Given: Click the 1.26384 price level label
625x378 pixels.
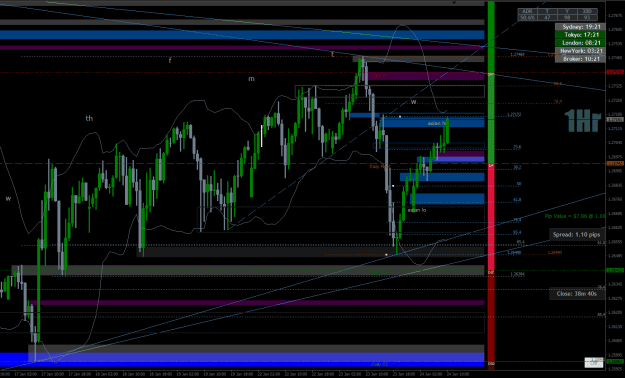Looking at the screenshot, I should pyautogui.click(x=517, y=274).
